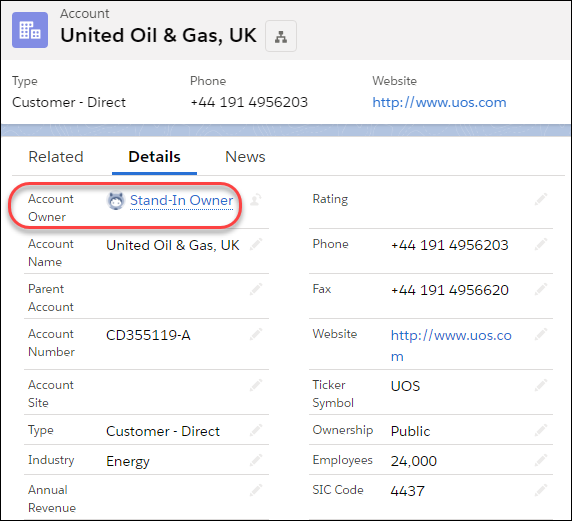
Task: Click Stand-In Owner avatar icon
Action: [116, 201]
